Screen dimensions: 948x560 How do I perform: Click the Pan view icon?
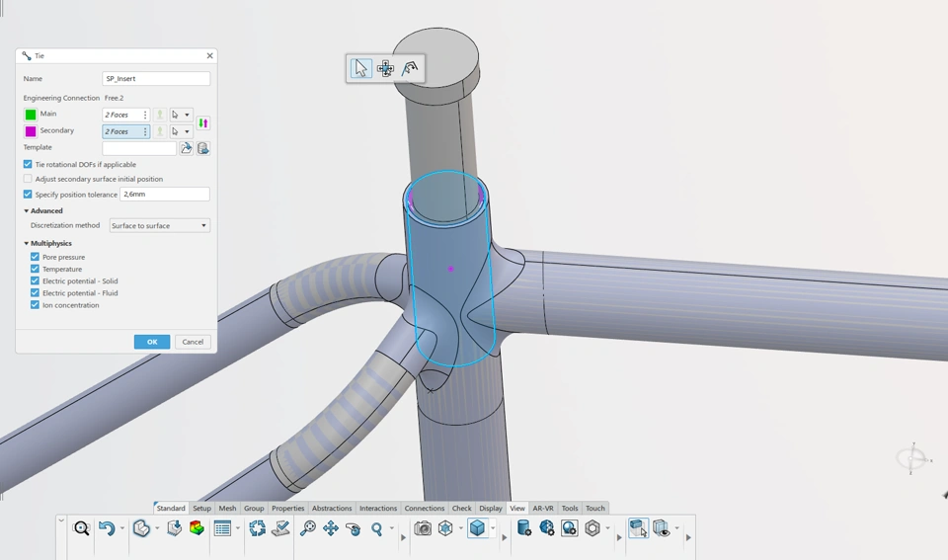point(331,528)
